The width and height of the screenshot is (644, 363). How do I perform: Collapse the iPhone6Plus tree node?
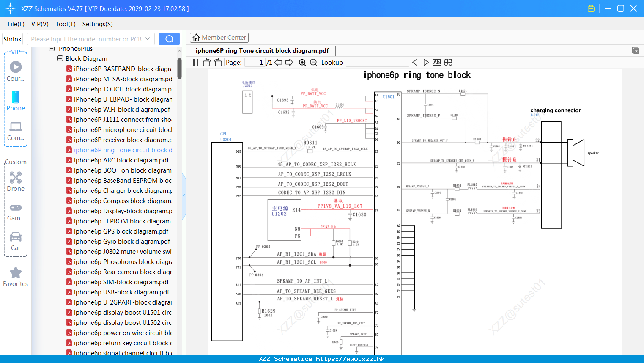tap(52, 49)
